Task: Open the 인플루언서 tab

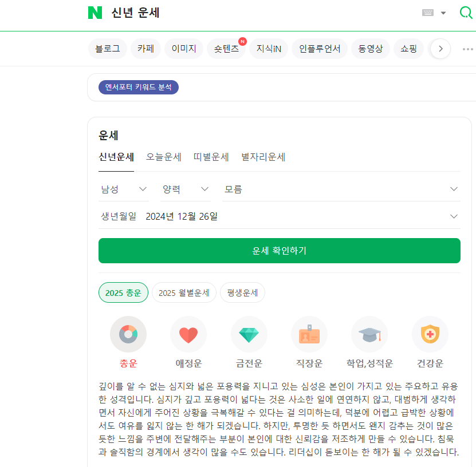Action: [320, 49]
